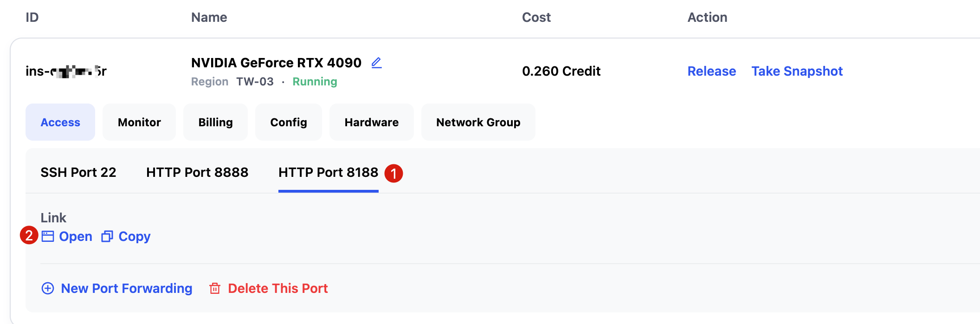Click the plus icon for New Port Forwarding
The width and height of the screenshot is (980, 324).
(48, 288)
